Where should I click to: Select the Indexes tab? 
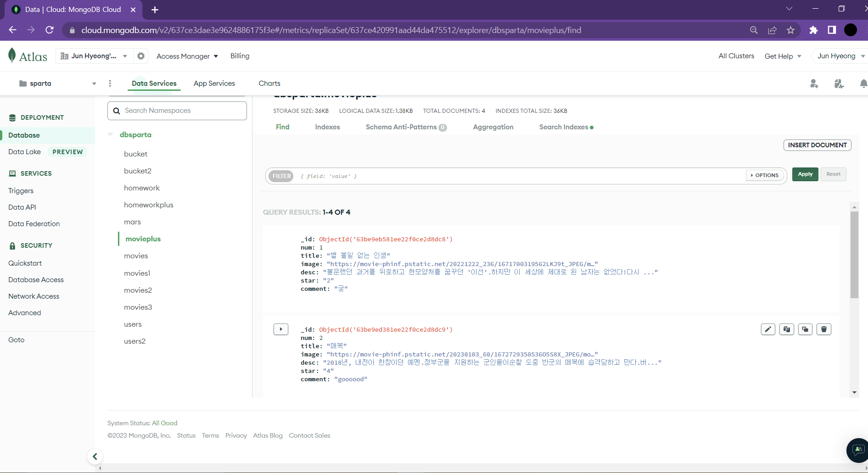point(328,127)
